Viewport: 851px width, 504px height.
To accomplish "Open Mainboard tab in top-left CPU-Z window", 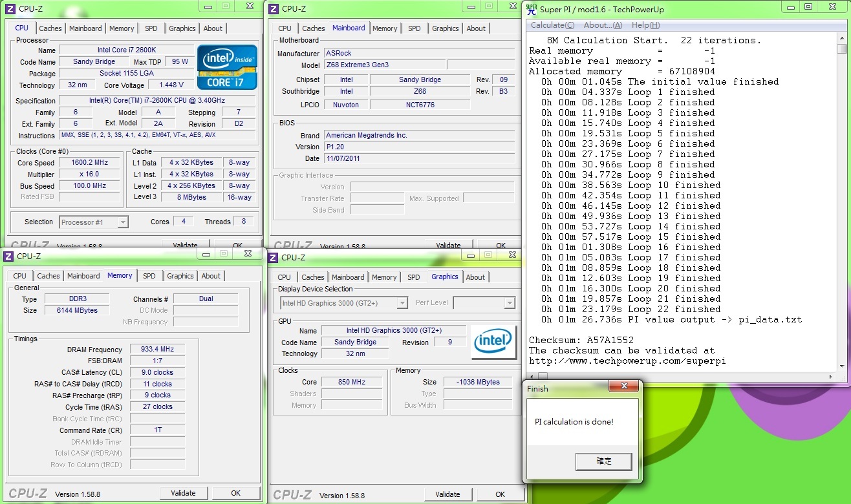I will click(85, 28).
